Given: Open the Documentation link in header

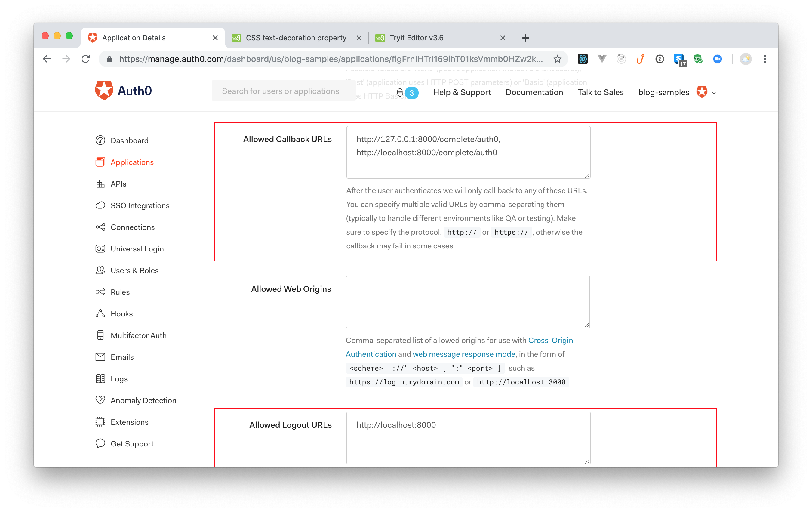Looking at the screenshot, I should 534,92.
